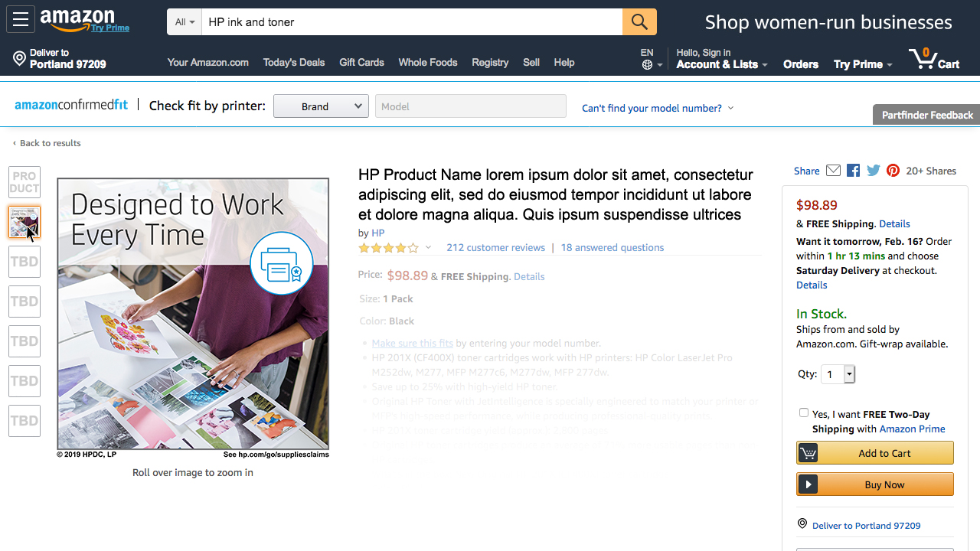The width and height of the screenshot is (980, 551).
Task: Open 212 customer reviews link
Action: (x=495, y=248)
